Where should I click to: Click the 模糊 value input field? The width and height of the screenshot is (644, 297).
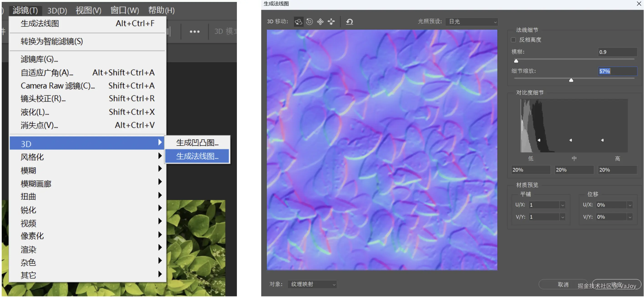(x=617, y=52)
